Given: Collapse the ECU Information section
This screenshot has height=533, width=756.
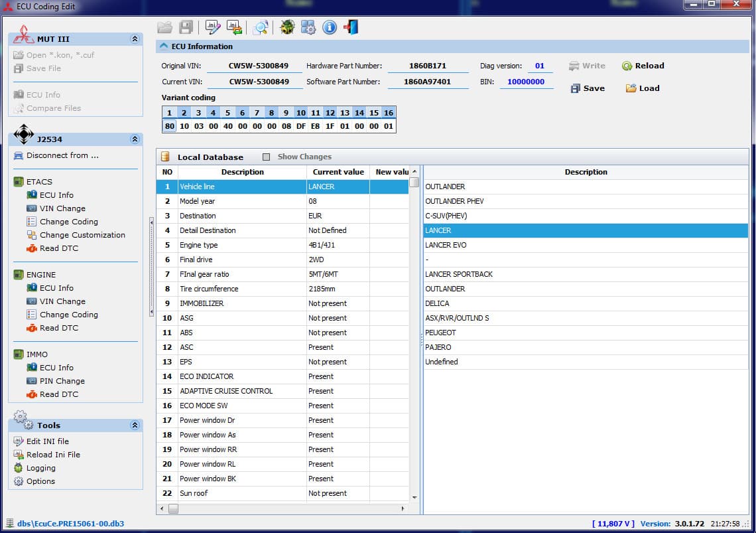Looking at the screenshot, I should pyautogui.click(x=164, y=46).
